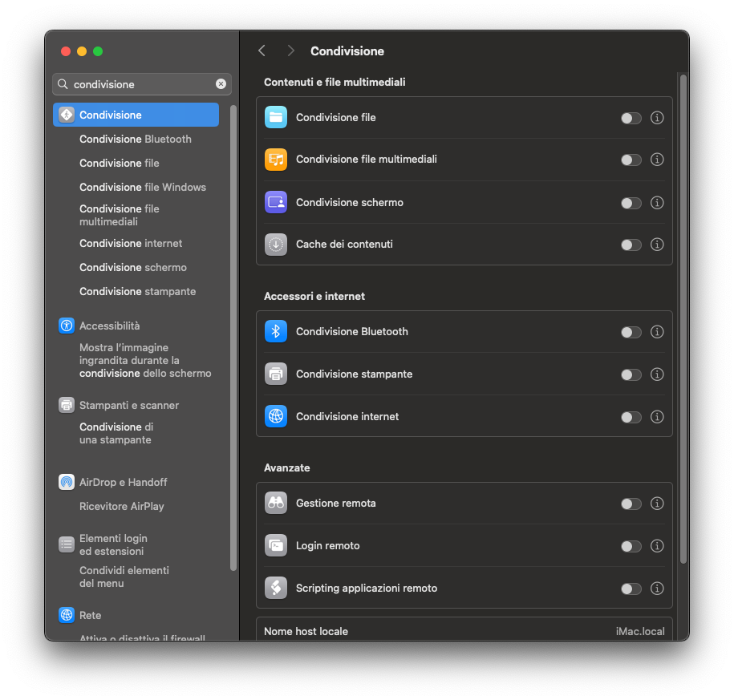Toggle Condivisione internet on
Screen dimensions: 734x700
631,417
